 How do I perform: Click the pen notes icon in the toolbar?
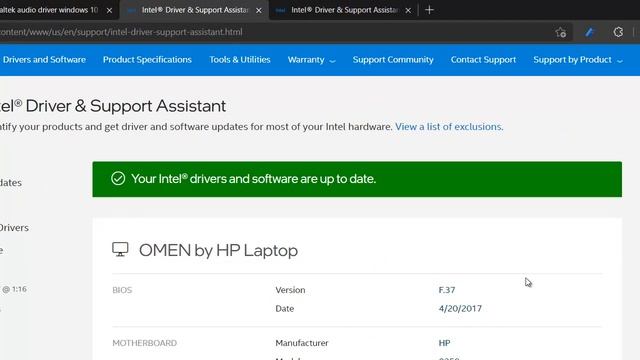tap(589, 32)
